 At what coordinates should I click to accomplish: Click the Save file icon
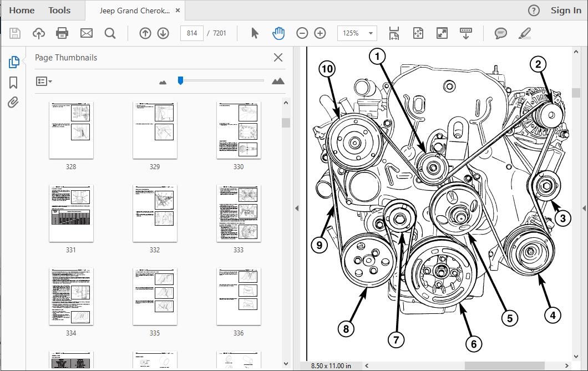click(x=15, y=33)
